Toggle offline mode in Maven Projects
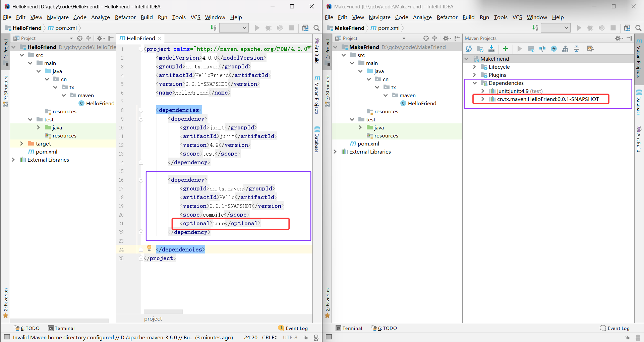Screen dimensions: 644x342 click(542, 49)
